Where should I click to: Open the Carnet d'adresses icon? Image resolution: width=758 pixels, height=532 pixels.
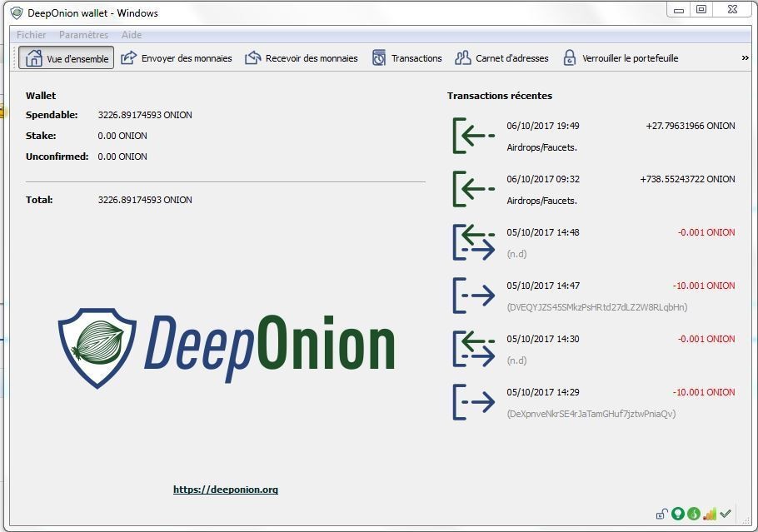pyautogui.click(x=461, y=57)
